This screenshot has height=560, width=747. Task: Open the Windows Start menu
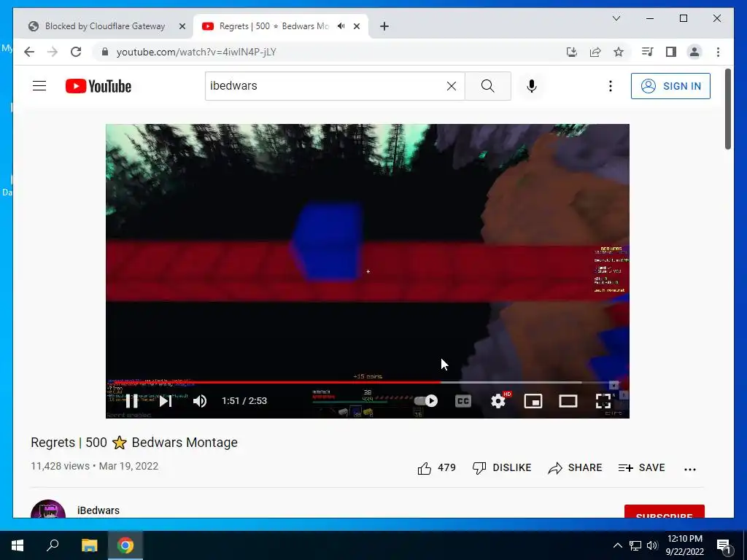coord(18,545)
